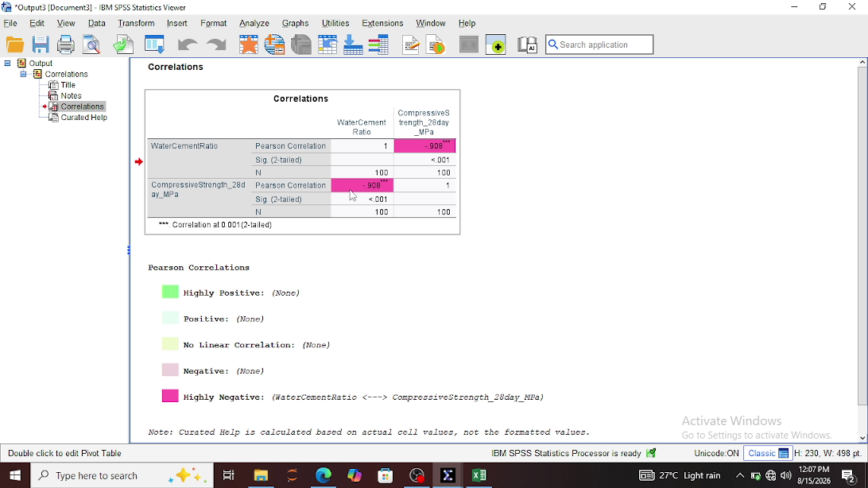Open the Analyze menu
This screenshot has width=868, height=488.
click(254, 23)
